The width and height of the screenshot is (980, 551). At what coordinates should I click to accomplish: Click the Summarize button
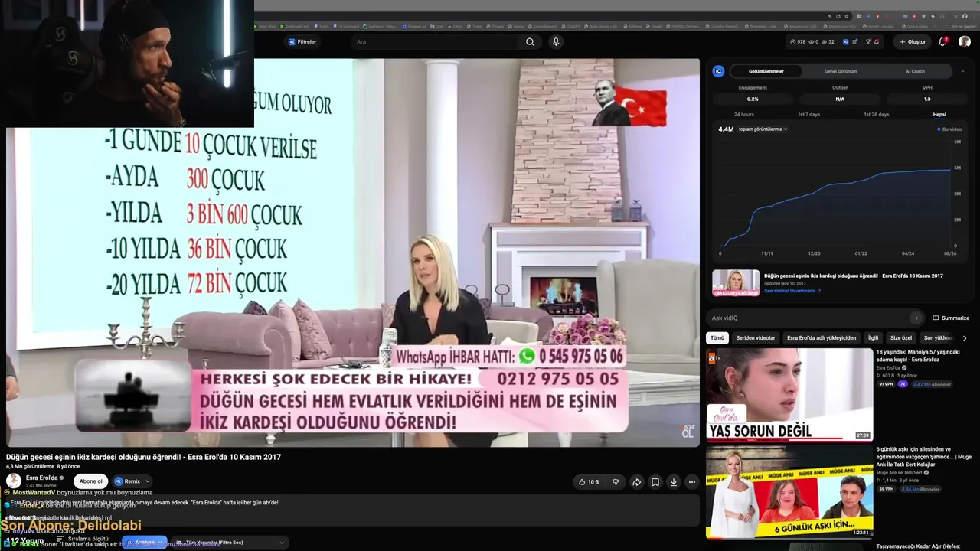(x=951, y=318)
